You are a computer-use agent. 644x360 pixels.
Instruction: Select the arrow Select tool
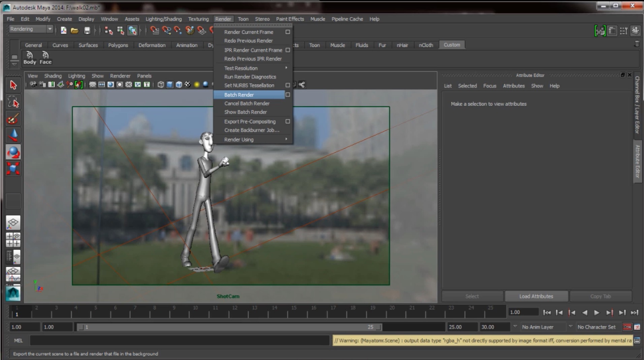(x=13, y=85)
